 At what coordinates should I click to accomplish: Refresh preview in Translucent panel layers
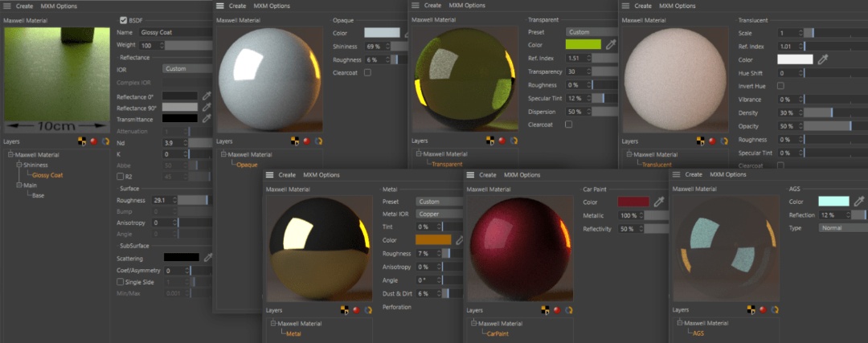tap(723, 141)
